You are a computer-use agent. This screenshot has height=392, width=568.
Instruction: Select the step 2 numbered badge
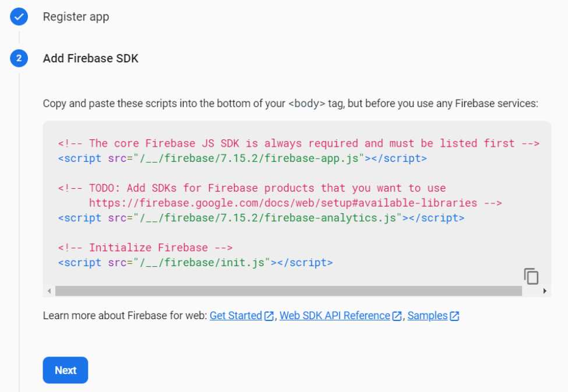(18, 58)
